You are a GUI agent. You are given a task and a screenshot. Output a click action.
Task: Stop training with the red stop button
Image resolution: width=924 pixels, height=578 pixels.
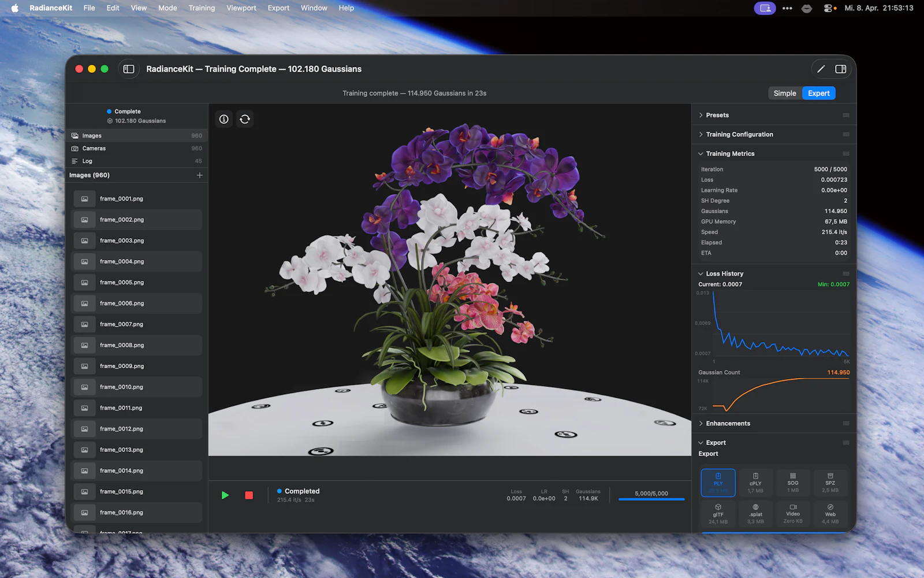tap(249, 495)
